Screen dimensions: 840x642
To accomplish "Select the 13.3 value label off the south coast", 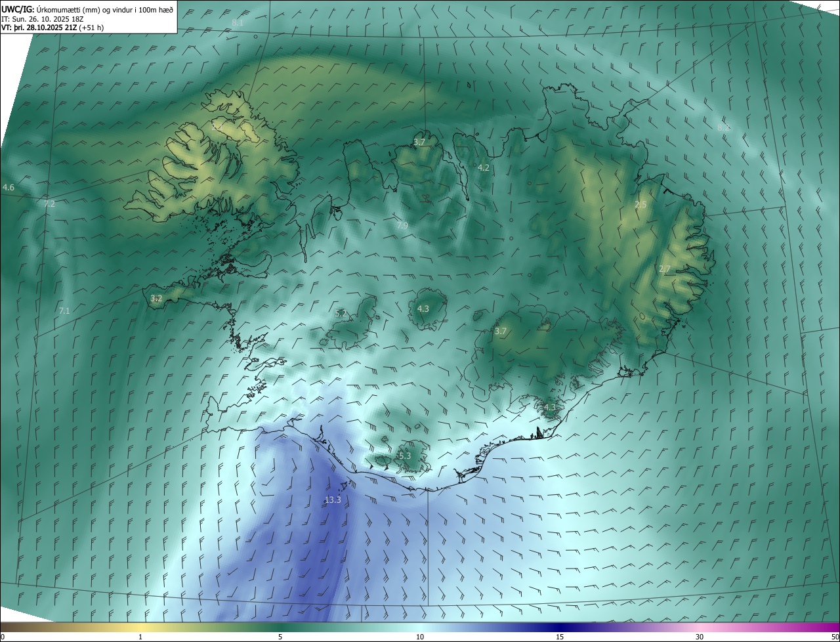I will (333, 500).
